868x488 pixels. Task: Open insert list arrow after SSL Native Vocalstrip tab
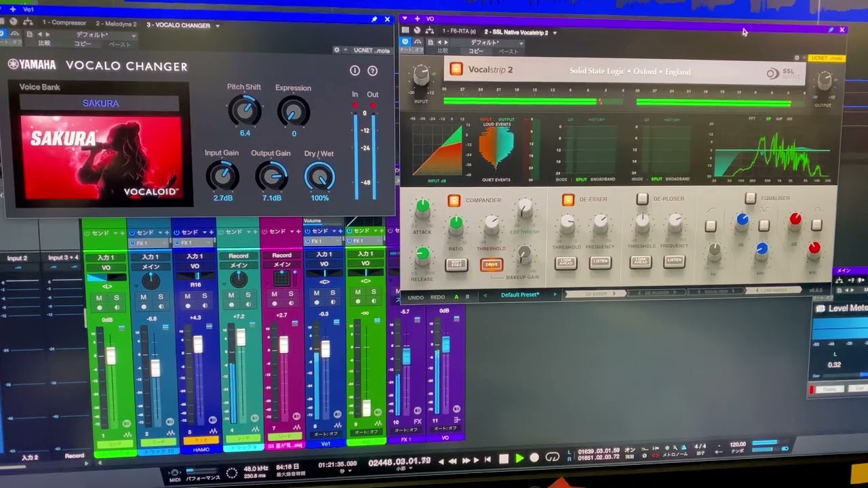[x=555, y=33]
